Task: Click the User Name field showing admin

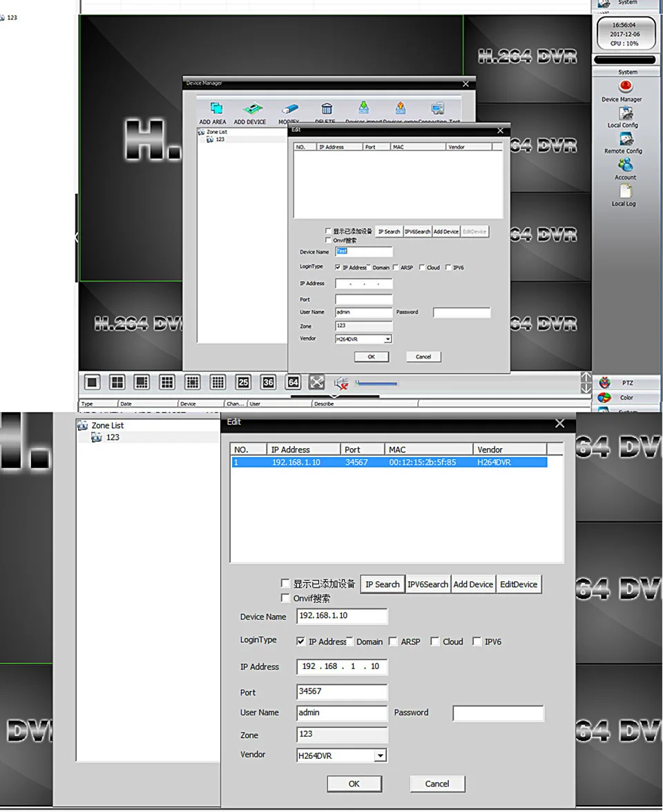Action: pyautogui.click(x=342, y=713)
